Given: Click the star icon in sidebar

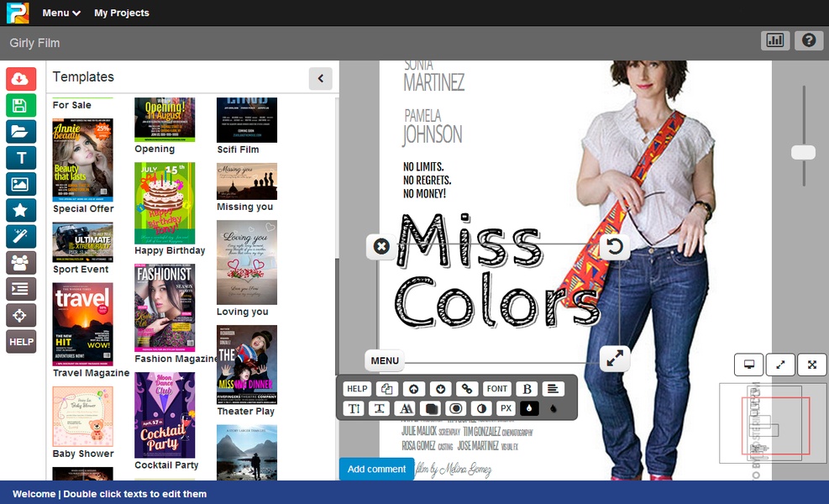Looking at the screenshot, I should 21,210.
